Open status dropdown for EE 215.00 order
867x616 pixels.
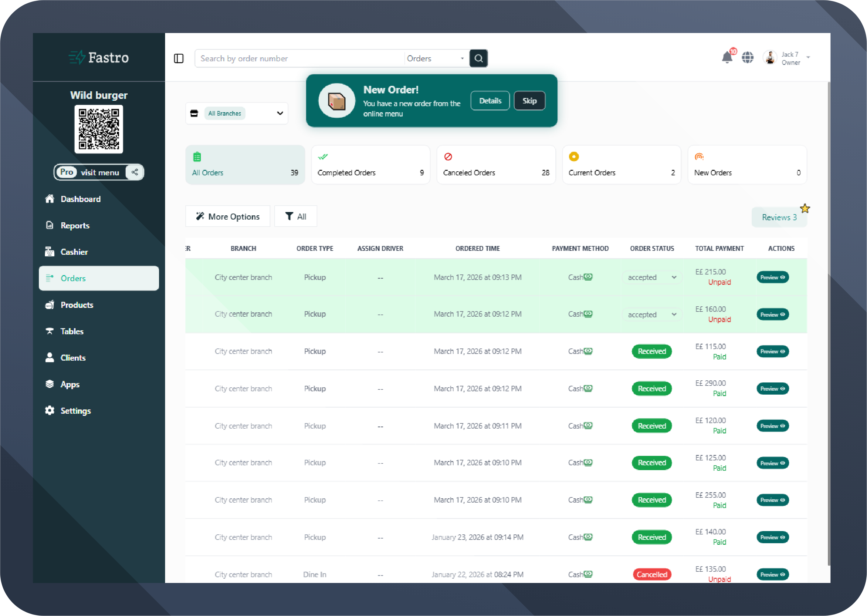pos(652,277)
